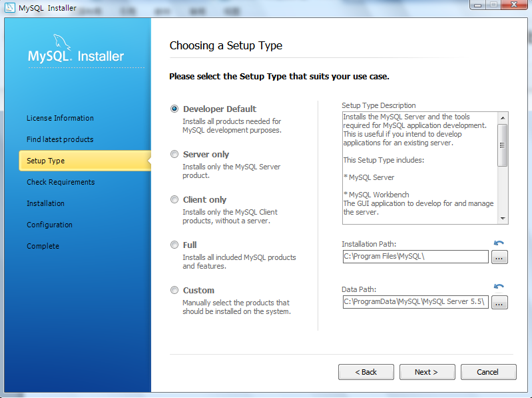Browse for Installation Path folder
This screenshot has height=398, width=532.
tap(499, 257)
